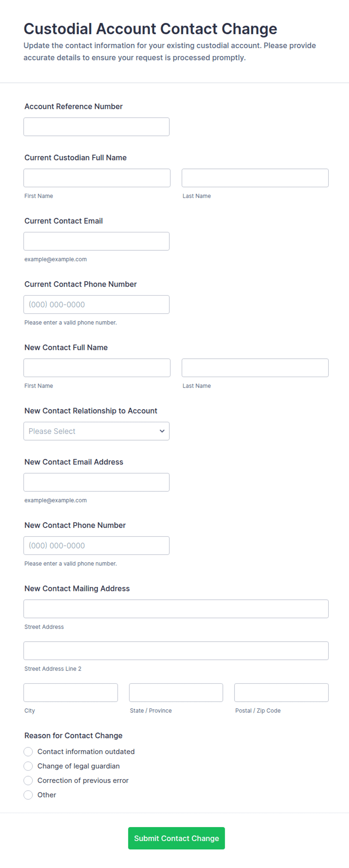The width and height of the screenshot is (349, 868).
Task: Click New Contact Last Name field
Action: click(x=255, y=368)
